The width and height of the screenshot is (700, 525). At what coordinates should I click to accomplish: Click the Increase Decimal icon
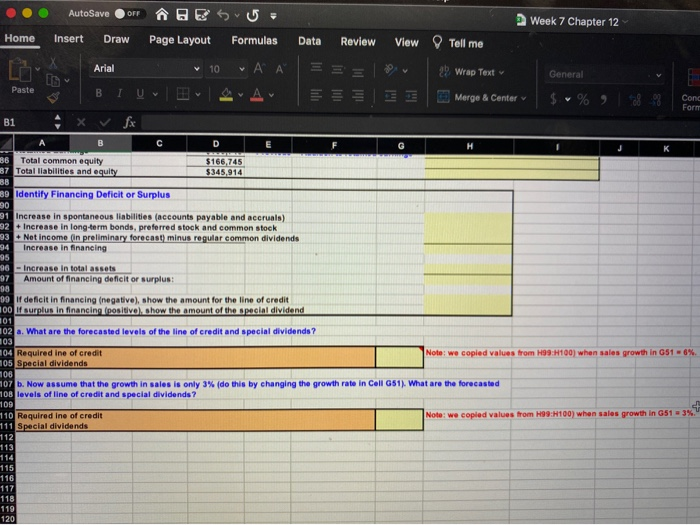point(636,100)
